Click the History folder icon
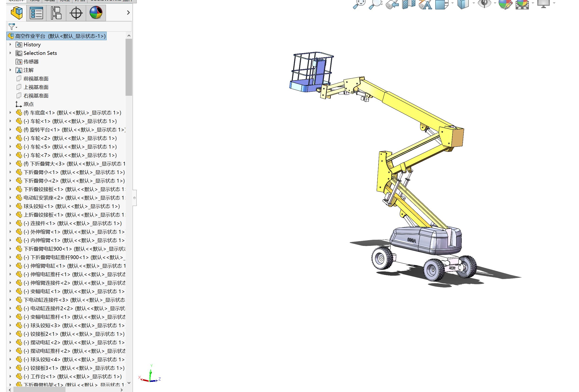The image size is (579, 392). (x=19, y=45)
